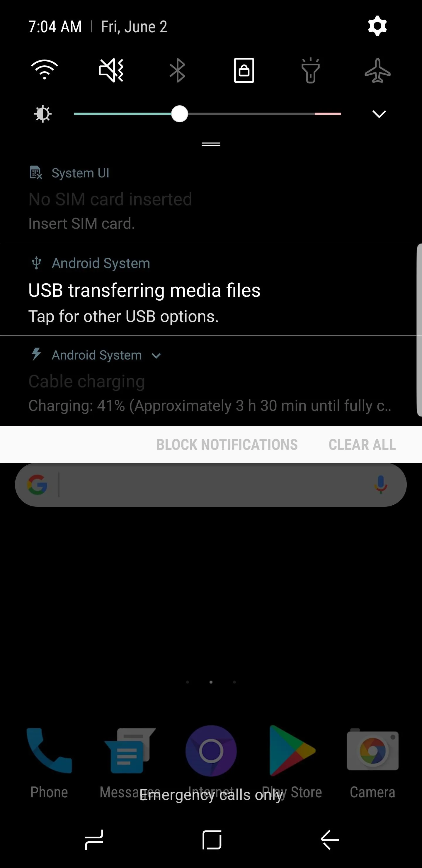Tap Clear All notifications
422x868 pixels.
click(362, 445)
